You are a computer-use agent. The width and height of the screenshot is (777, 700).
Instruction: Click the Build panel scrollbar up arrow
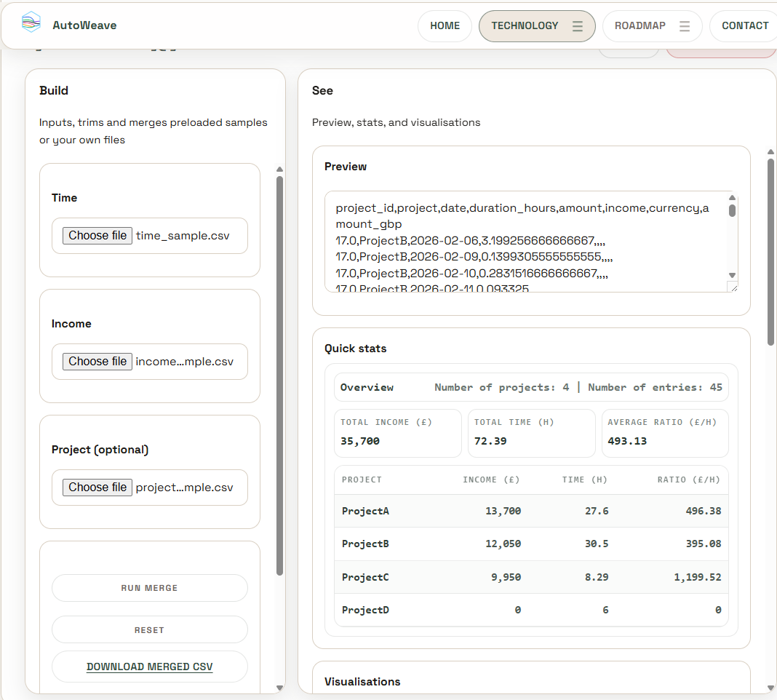(x=279, y=170)
